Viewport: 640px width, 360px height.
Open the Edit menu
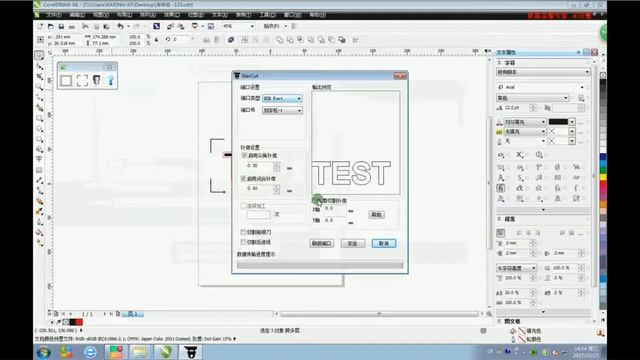tap(77, 15)
